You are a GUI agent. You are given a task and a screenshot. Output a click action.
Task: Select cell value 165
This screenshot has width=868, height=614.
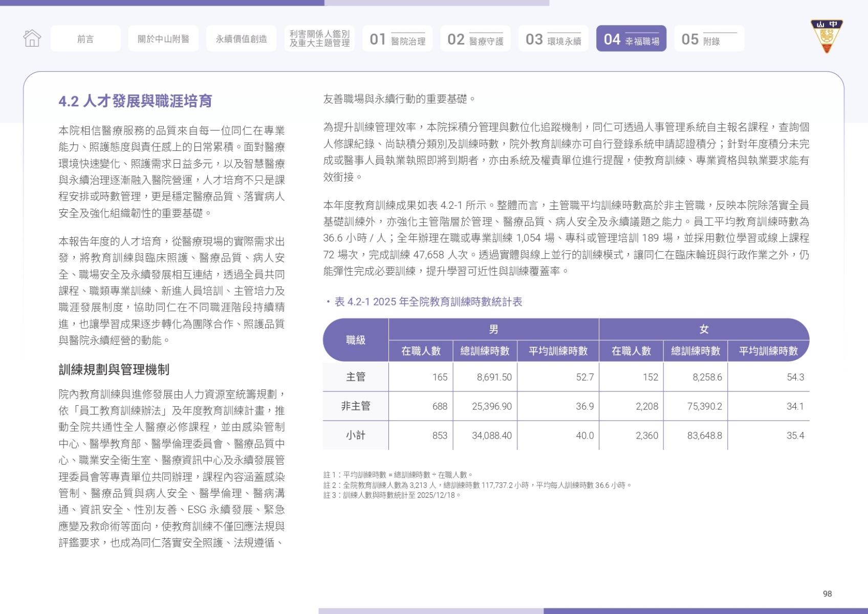(x=440, y=377)
